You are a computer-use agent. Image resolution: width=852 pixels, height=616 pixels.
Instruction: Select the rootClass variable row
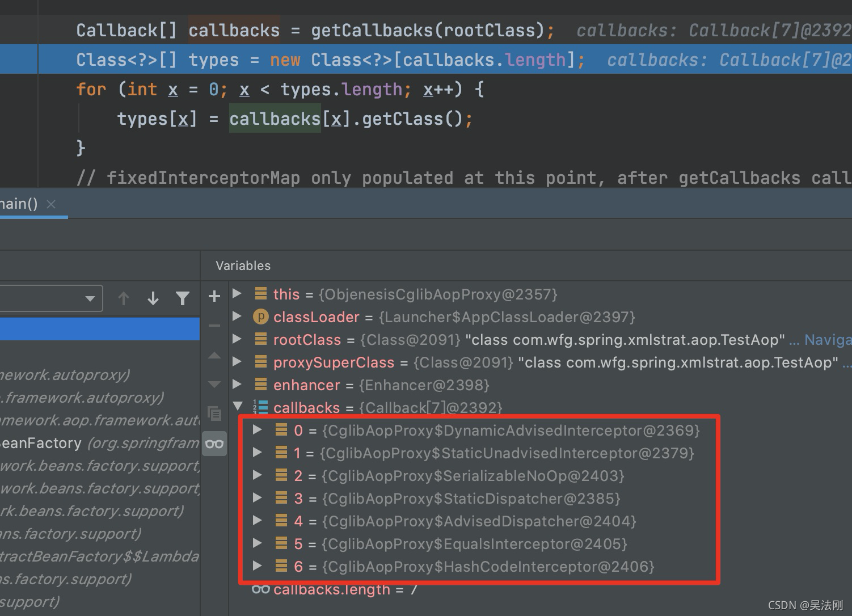tap(529, 340)
